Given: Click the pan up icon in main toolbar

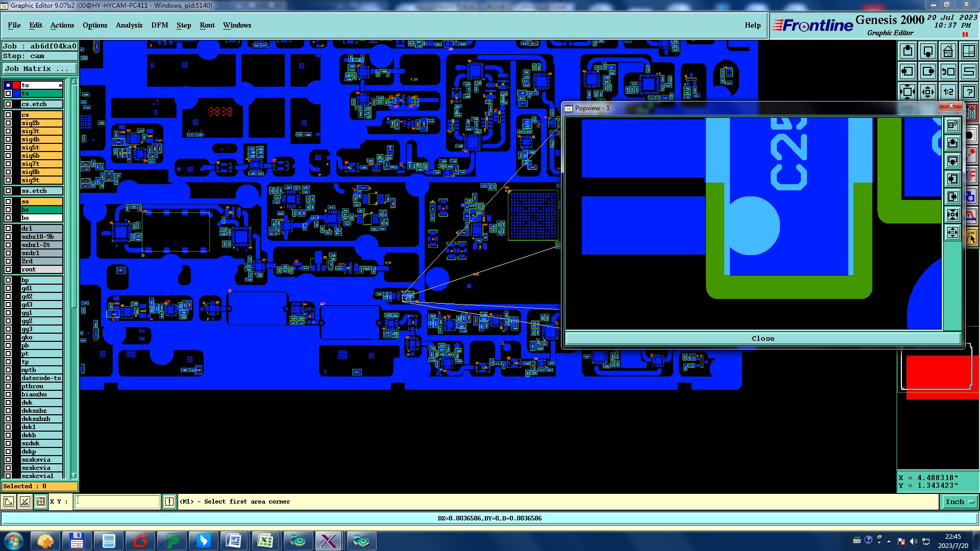Looking at the screenshot, I should (908, 51).
